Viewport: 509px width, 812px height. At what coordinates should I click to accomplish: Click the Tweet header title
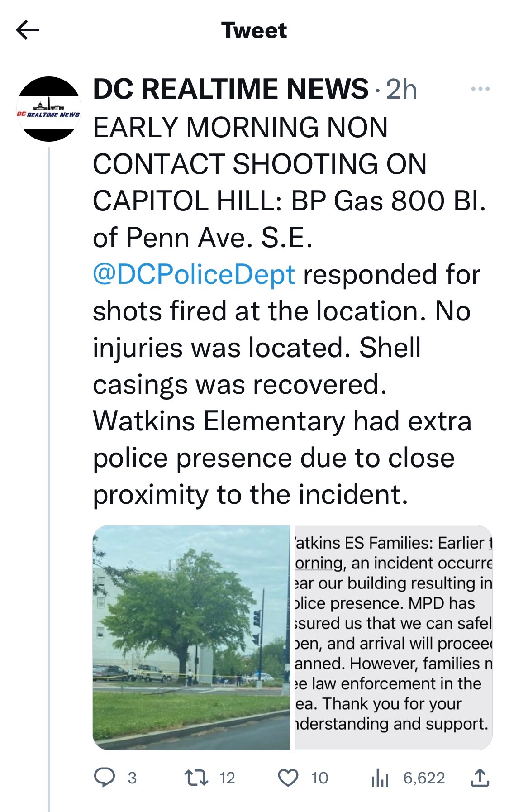coord(254,30)
